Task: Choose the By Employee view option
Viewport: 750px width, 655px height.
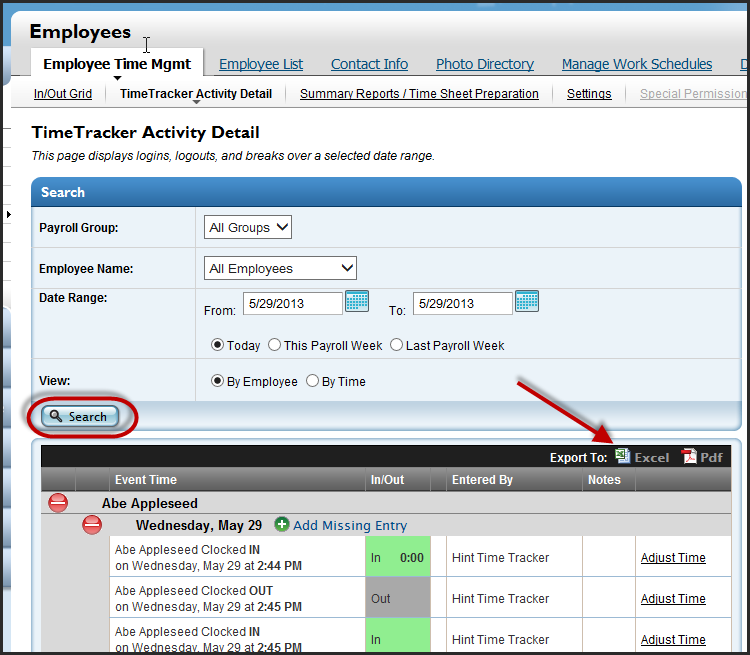Action: [217, 381]
